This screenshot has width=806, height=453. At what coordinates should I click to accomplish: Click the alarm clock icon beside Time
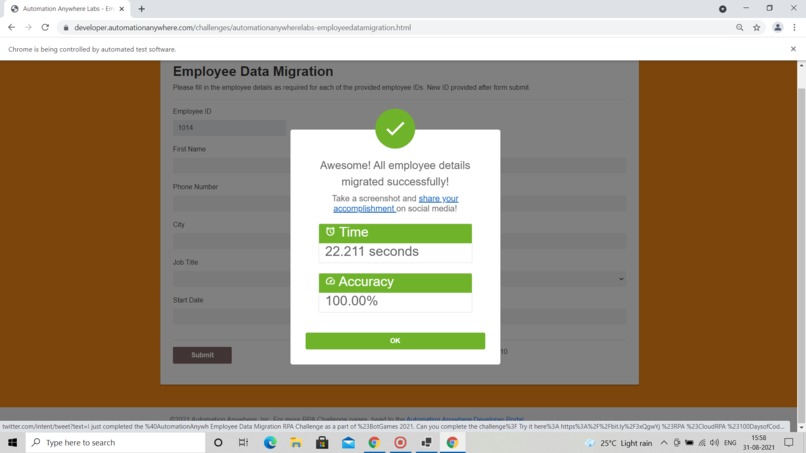330,231
